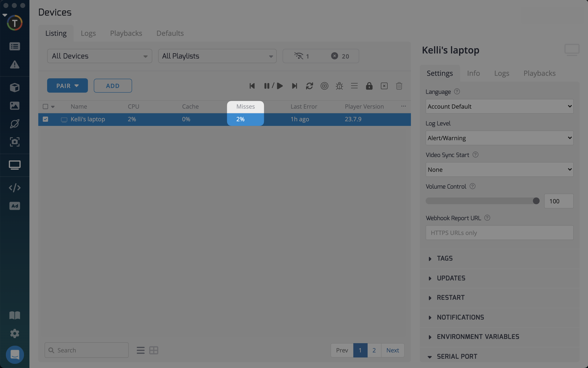Open the developer code sidebar icon
588x368 pixels.
click(x=15, y=188)
